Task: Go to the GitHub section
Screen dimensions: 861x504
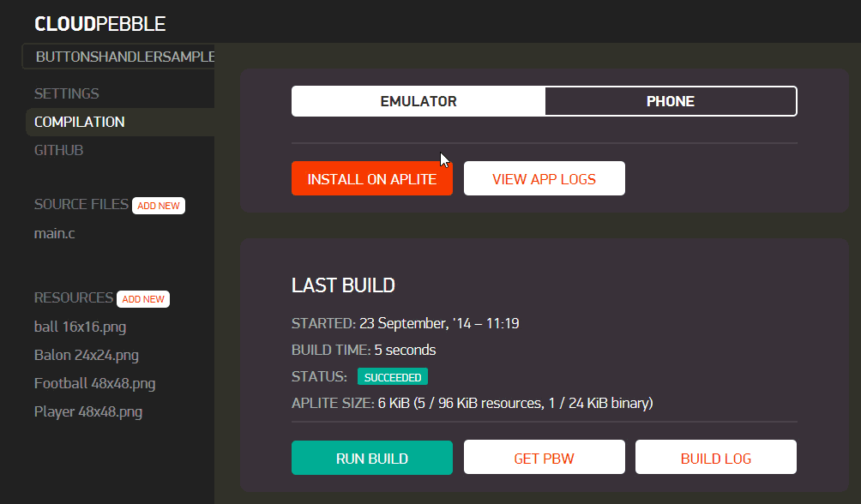Action: pyautogui.click(x=59, y=150)
